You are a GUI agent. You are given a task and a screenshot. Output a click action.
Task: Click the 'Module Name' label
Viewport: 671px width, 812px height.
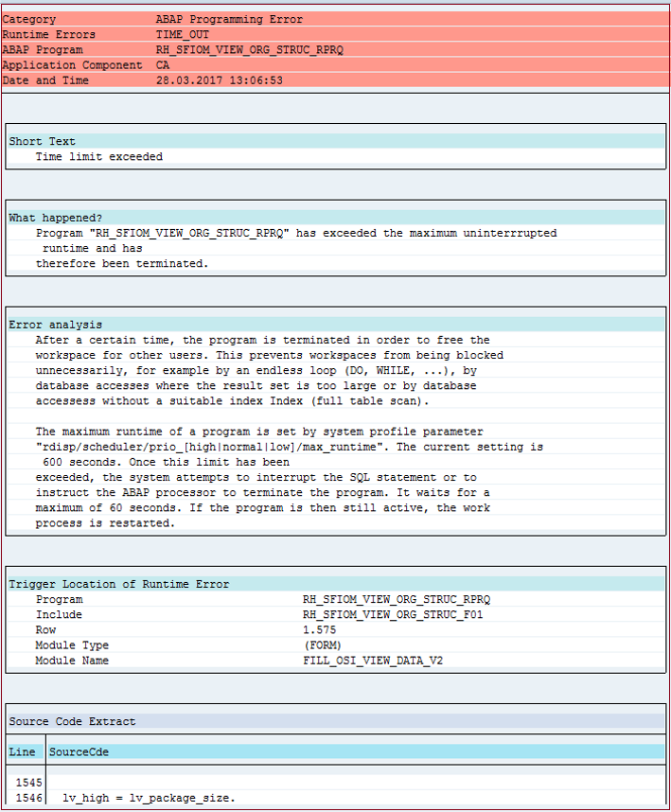pyautogui.click(x=72, y=661)
